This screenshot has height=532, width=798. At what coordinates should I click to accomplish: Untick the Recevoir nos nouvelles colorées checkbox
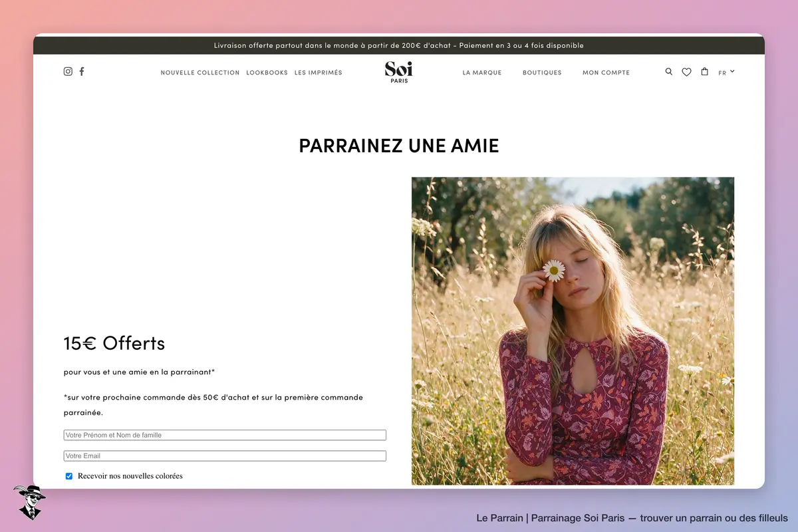tap(68, 476)
